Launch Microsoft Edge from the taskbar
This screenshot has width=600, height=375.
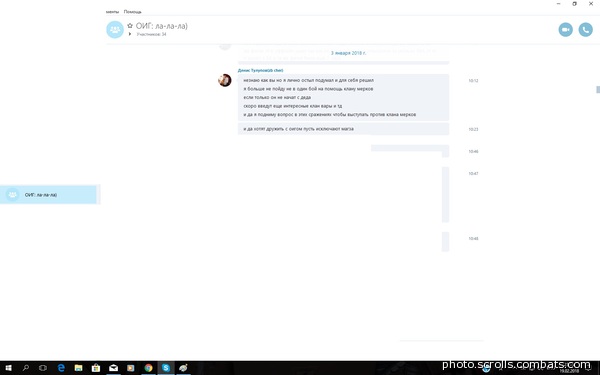[x=61, y=368]
